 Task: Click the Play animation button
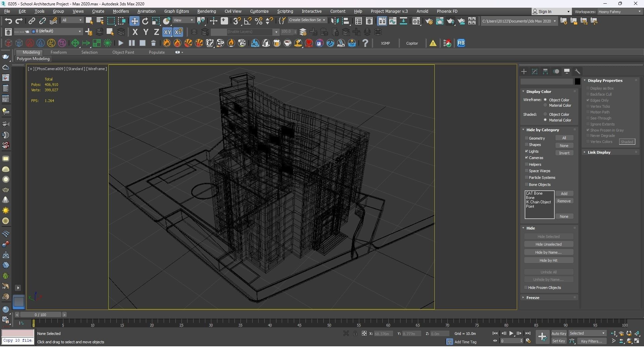512,333
